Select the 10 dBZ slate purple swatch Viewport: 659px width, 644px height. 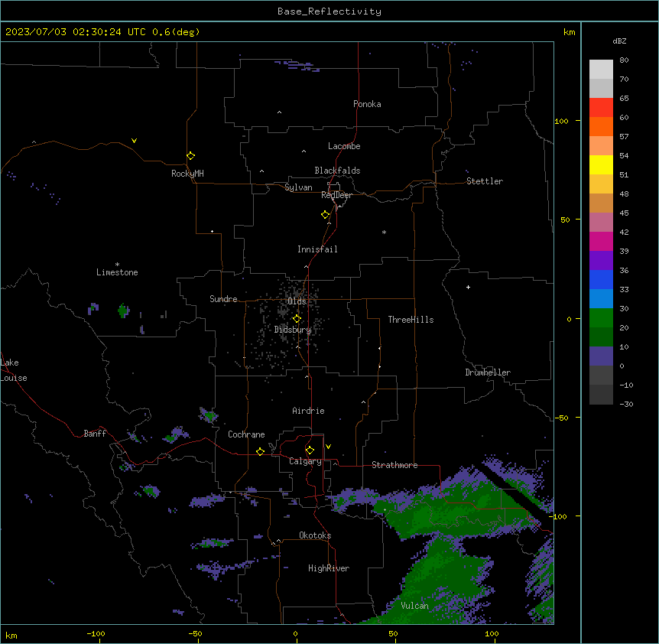(x=601, y=356)
